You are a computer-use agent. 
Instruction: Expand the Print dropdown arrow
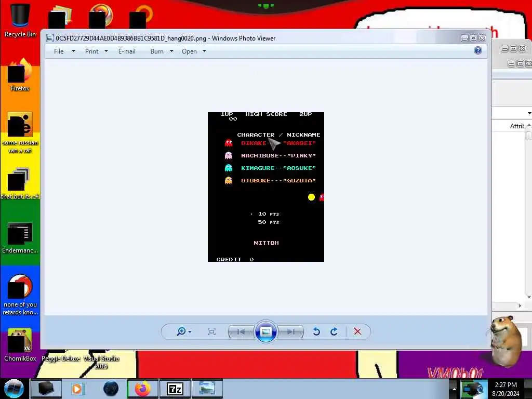coord(106,51)
